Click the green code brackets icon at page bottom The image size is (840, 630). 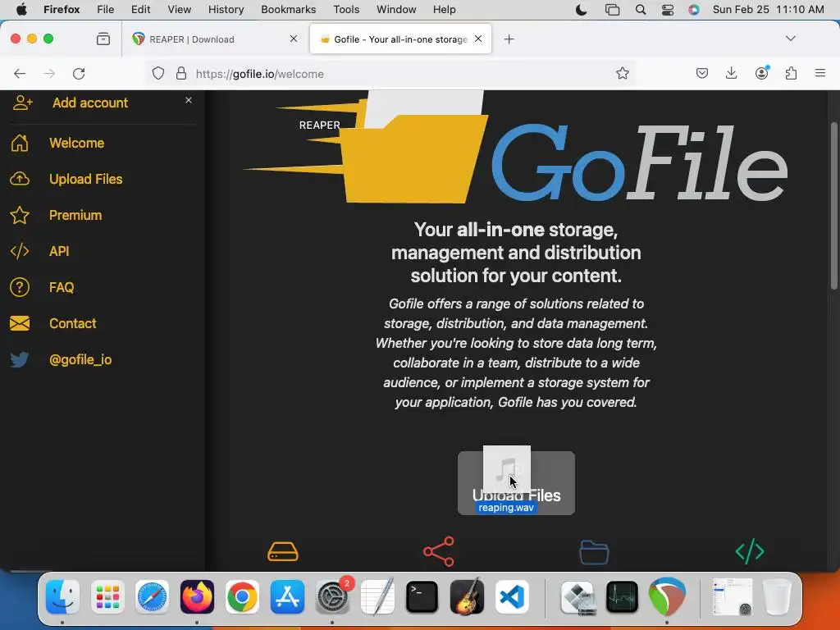pyautogui.click(x=750, y=551)
